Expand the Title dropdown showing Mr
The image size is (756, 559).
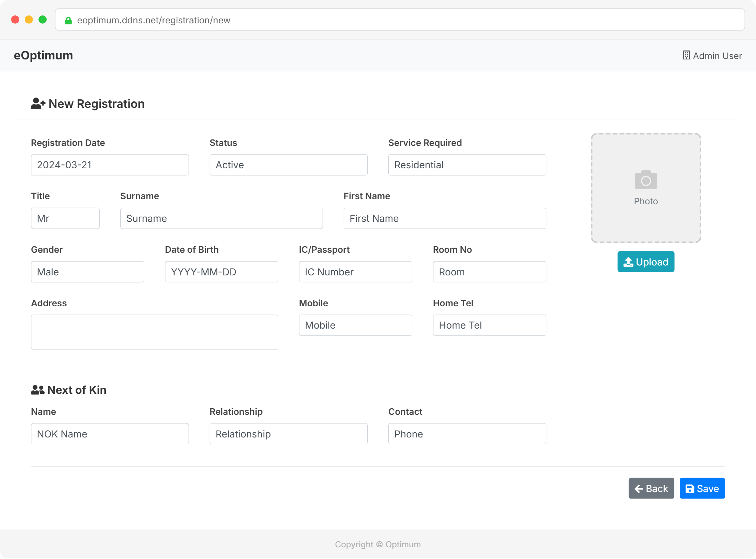(65, 218)
